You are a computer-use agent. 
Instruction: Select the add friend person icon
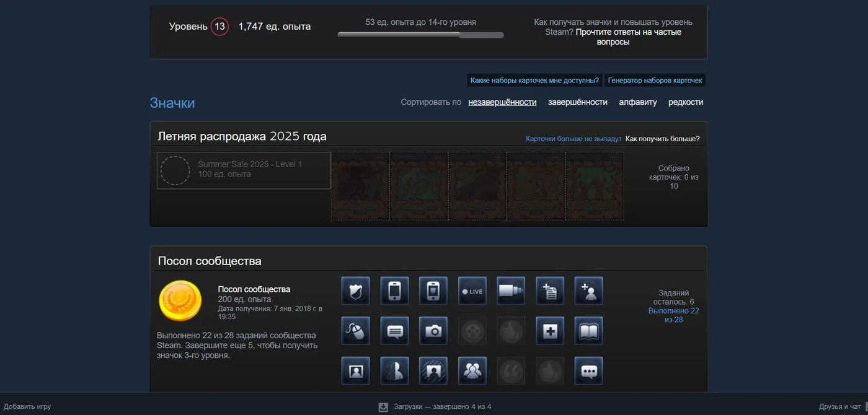coord(589,290)
